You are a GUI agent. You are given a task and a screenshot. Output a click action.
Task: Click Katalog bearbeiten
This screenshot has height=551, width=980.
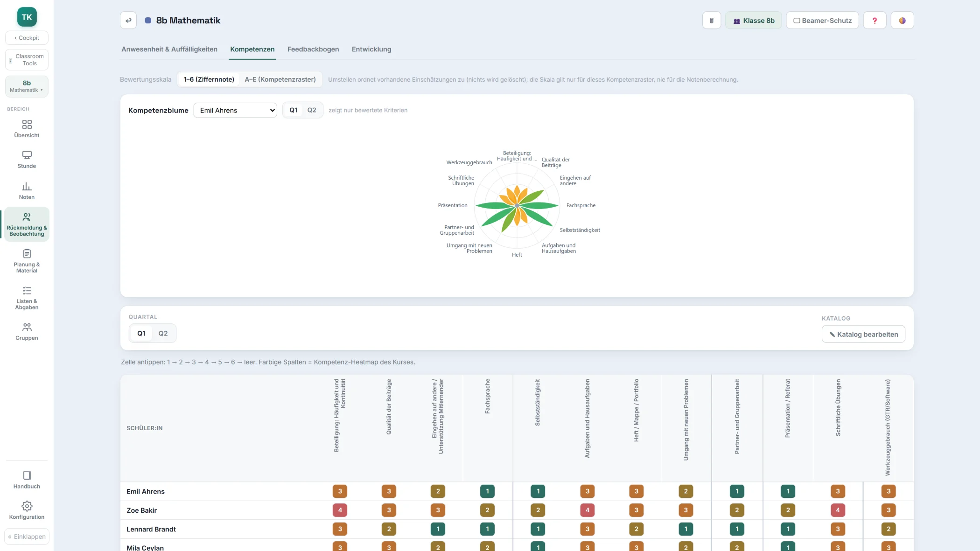click(863, 334)
